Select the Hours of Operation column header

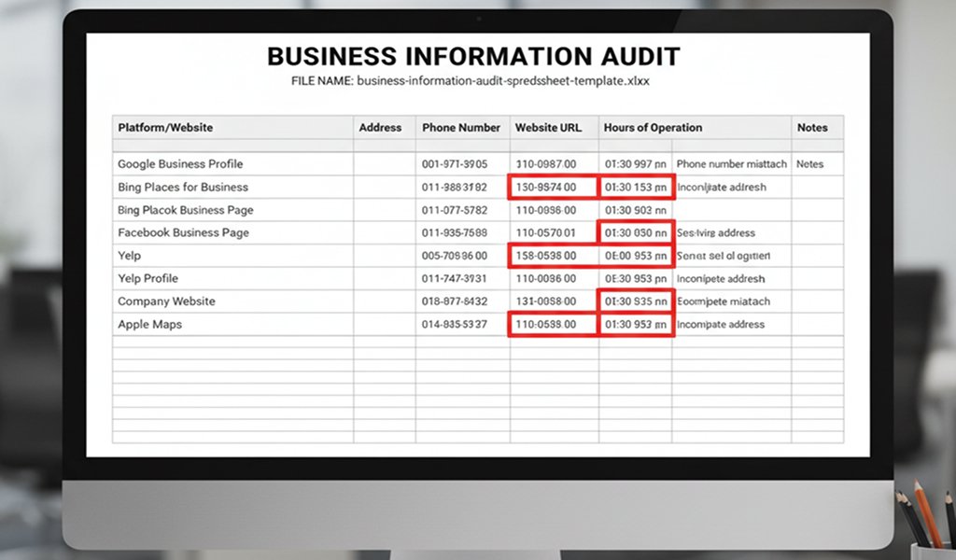click(695, 127)
